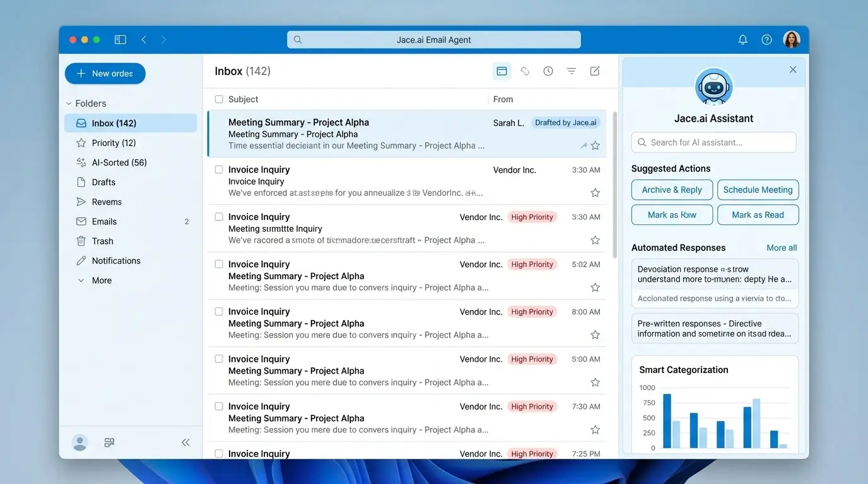The width and height of the screenshot is (868, 484).
Task: Tick the select-all checkbox beside Subject
Action: [x=219, y=99]
